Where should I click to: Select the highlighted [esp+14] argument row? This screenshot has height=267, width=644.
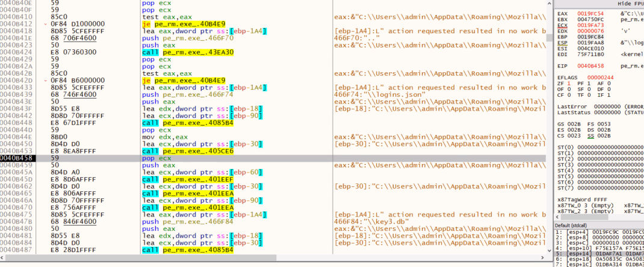point(599,253)
